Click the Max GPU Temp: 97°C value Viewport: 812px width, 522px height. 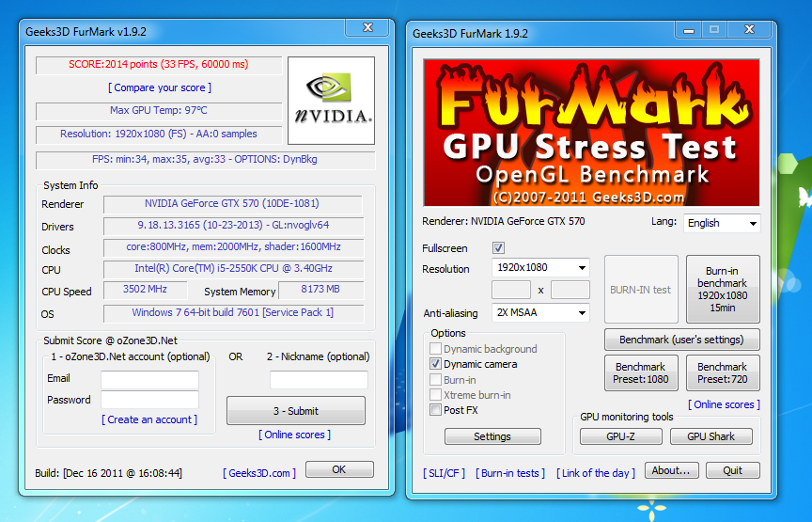click(159, 110)
